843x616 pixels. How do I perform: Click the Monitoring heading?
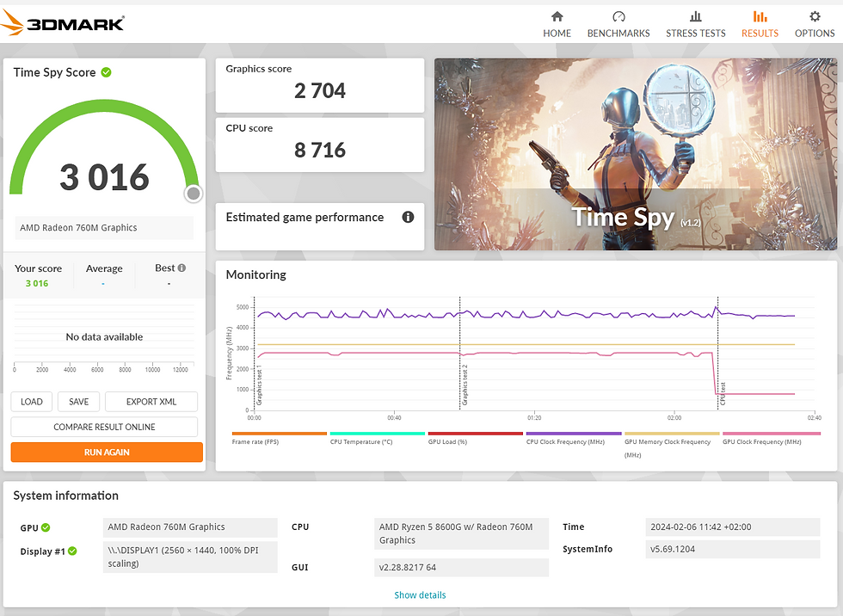coord(256,274)
